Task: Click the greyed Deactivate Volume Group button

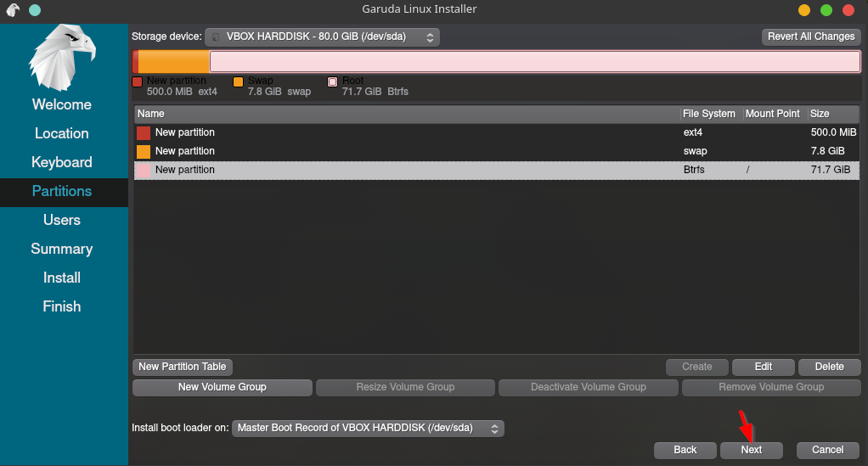Action: pyautogui.click(x=589, y=387)
